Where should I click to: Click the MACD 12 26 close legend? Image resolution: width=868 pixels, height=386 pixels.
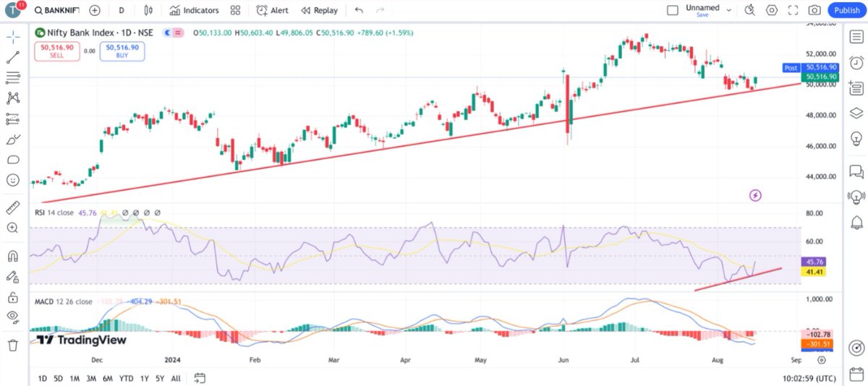click(64, 300)
